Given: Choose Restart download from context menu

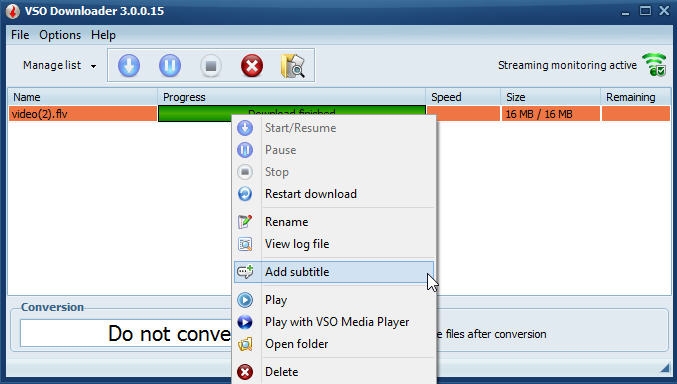Looking at the screenshot, I should point(334,194).
